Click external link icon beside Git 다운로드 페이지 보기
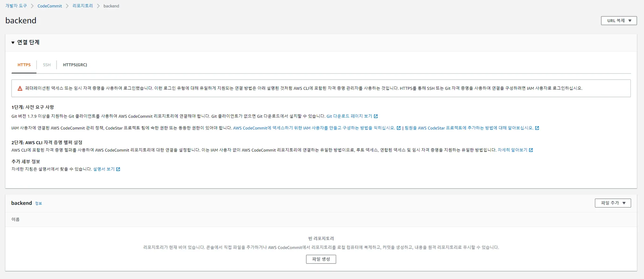The image size is (644, 279). click(376, 116)
